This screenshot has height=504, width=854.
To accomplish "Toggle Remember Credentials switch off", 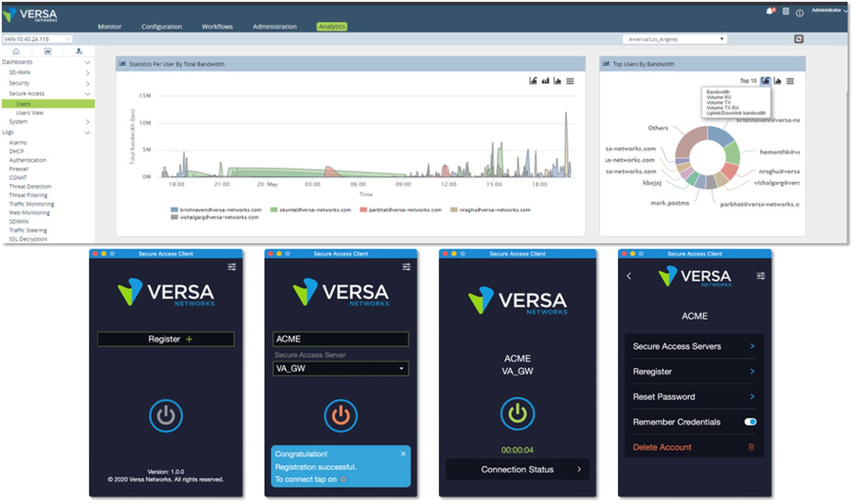I will [750, 422].
